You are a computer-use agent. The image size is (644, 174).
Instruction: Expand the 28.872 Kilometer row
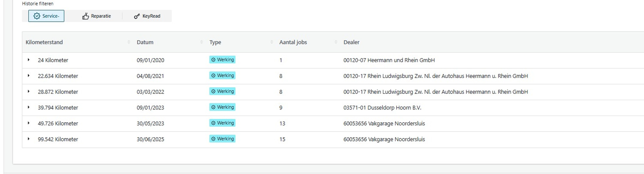click(29, 91)
